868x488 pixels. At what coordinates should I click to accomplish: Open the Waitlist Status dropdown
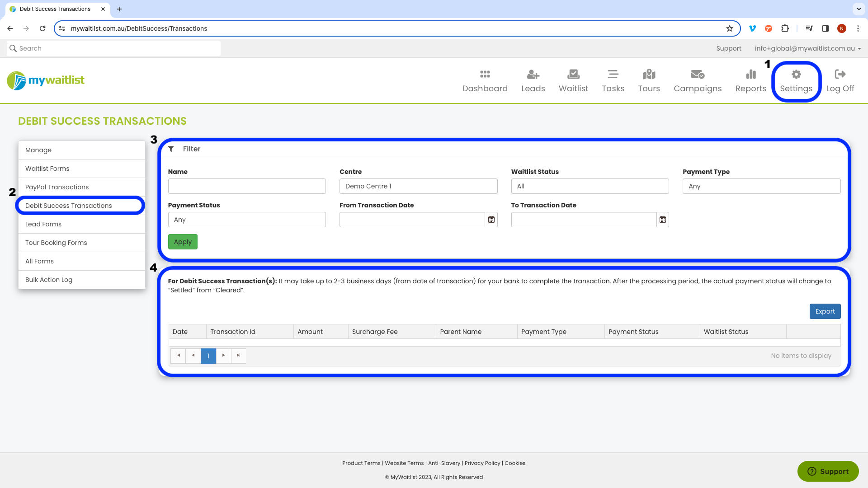pos(590,186)
